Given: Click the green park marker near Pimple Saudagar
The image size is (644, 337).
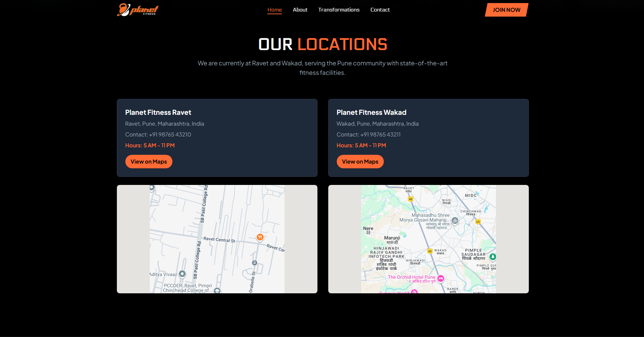Looking at the screenshot, I should point(493,257).
